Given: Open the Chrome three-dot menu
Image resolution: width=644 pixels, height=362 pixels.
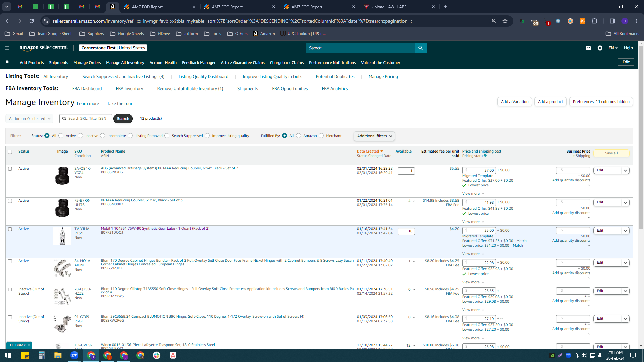Looking at the screenshot, I should coord(637,21).
